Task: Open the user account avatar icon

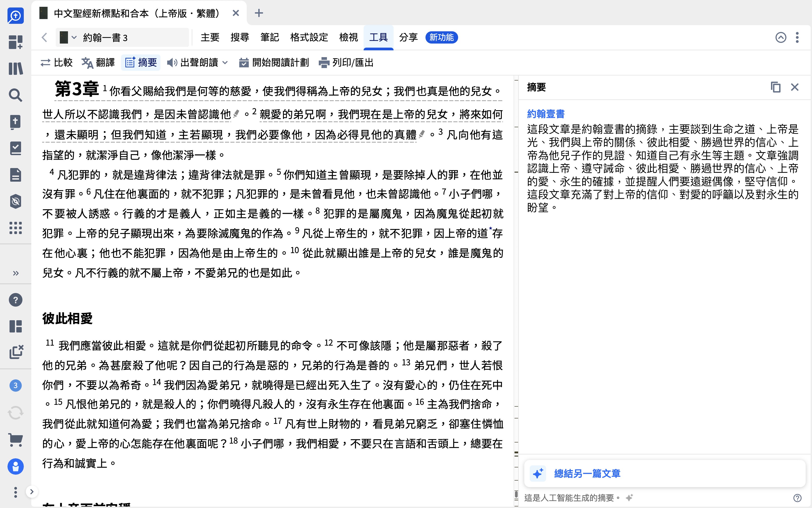Action: 15,466
